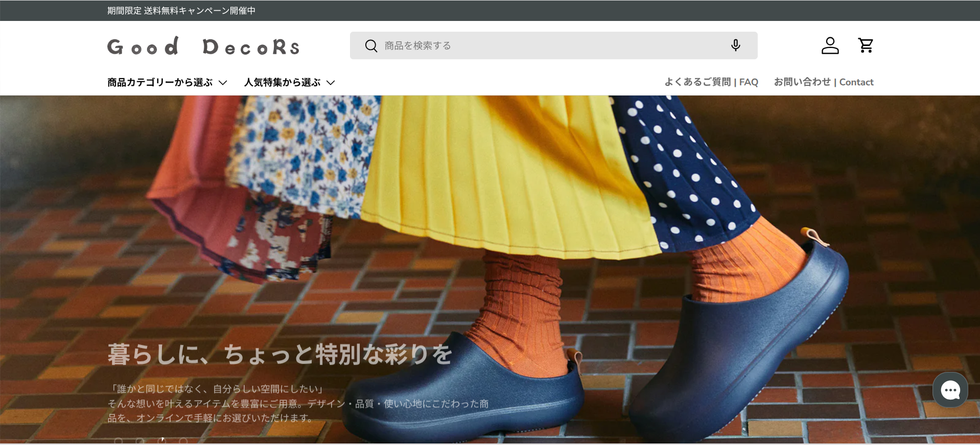
Task: Select the first slideshow pagination dot
Action: (x=119, y=440)
